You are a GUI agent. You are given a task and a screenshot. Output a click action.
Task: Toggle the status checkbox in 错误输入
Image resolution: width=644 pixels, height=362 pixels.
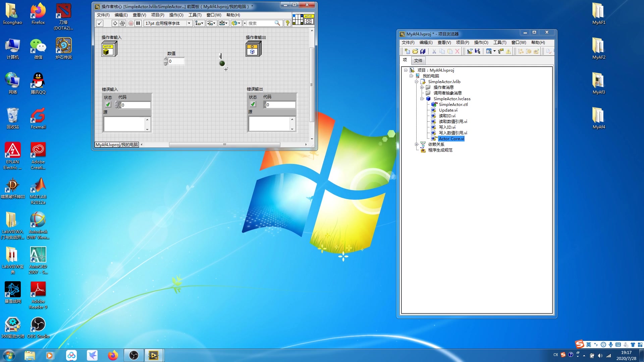click(108, 105)
